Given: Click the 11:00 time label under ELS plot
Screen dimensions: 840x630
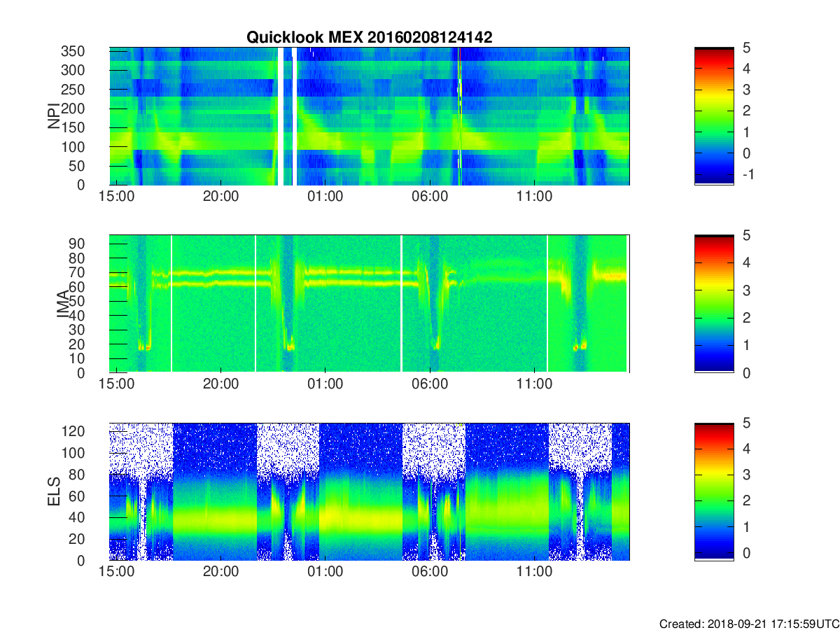Looking at the screenshot, I should (x=534, y=573).
